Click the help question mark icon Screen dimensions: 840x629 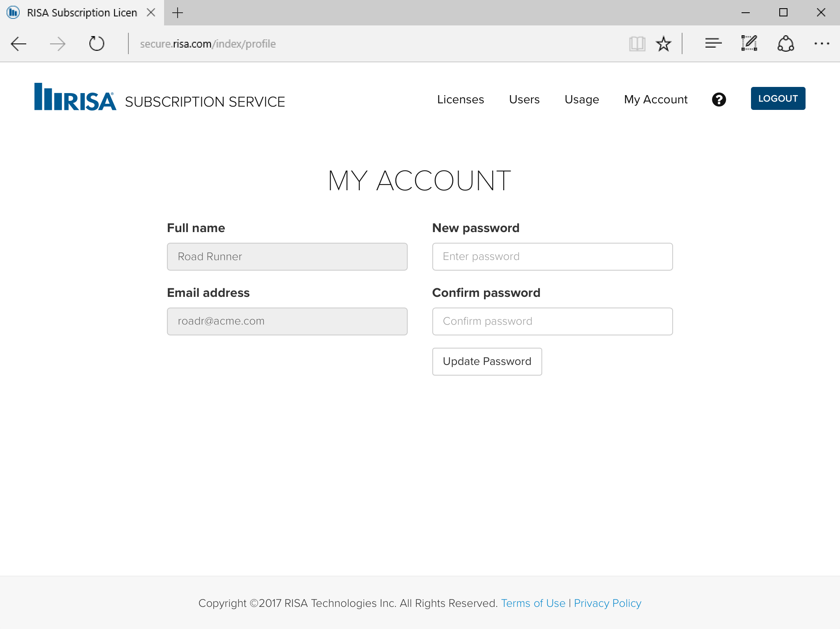click(719, 99)
